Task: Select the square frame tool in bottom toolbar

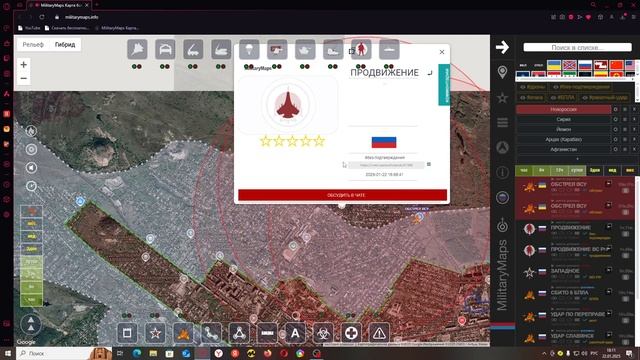Action: [127, 333]
